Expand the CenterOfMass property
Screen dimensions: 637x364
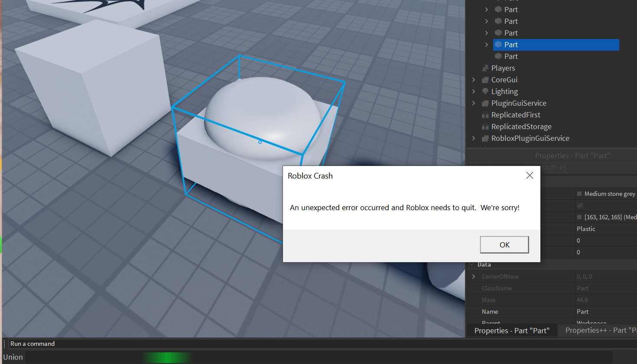tap(473, 276)
